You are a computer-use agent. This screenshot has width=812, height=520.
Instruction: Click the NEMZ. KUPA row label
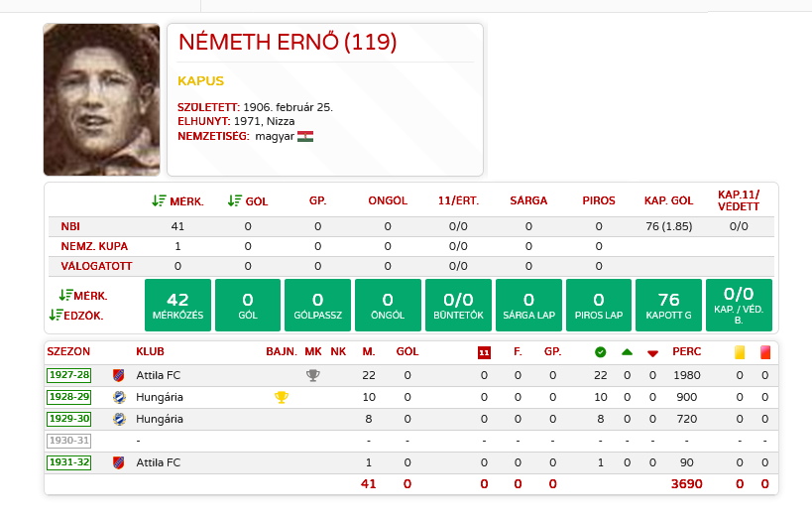click(94, 246)
